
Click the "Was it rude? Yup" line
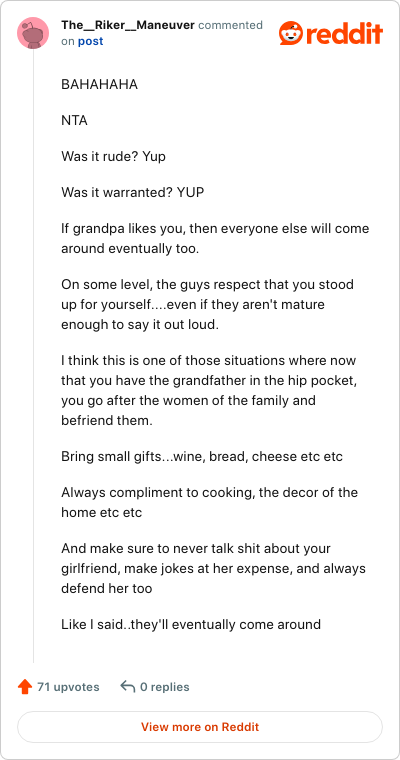[x=113, y=157]
